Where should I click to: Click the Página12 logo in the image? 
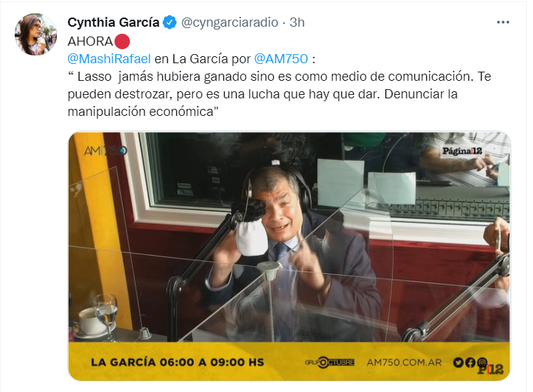click(x=462, y=151)
